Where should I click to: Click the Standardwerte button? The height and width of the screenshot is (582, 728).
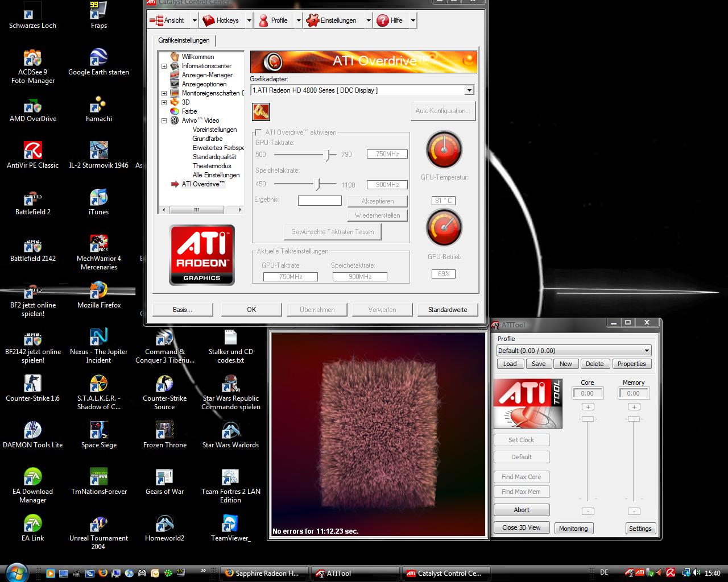coord(448,310)
